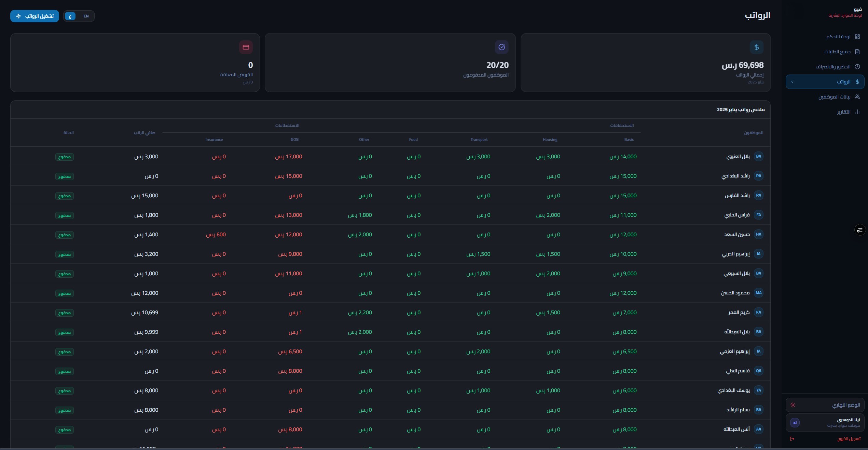Screen dimensions: 868x450
Task: Click FA avatar of فراس الحلبي
Action: (x=759, y=215)
